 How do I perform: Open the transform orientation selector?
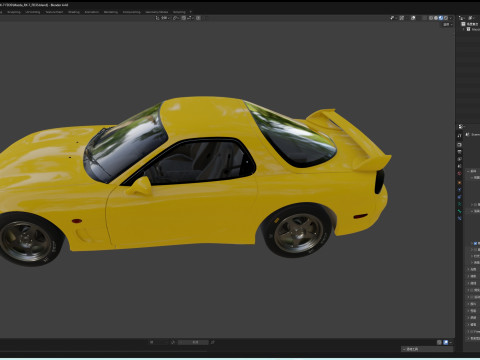163,18
